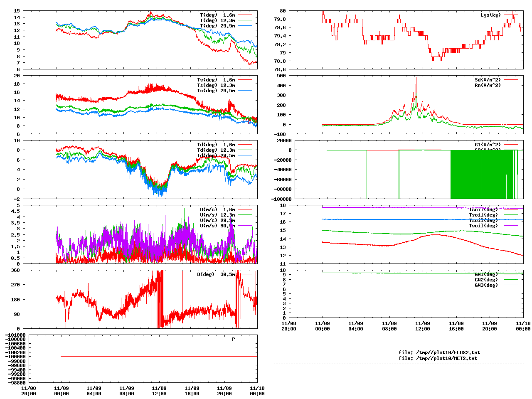Select the 'T(deg) 12.3m' legend entry
Viewport: 532px width, 399px height.
tap(217, 20)
